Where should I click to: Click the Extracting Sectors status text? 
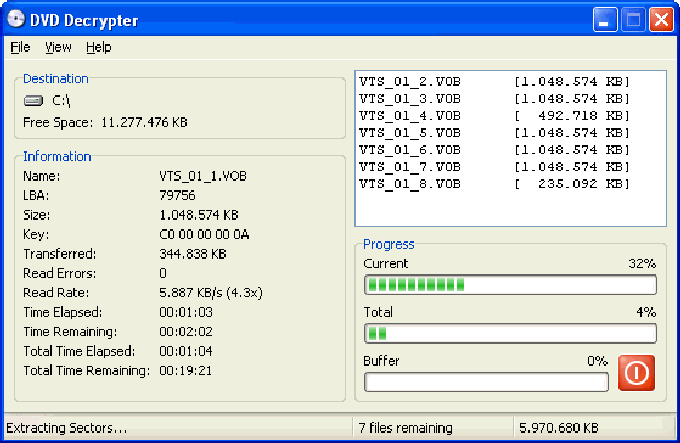coord(67,428)
